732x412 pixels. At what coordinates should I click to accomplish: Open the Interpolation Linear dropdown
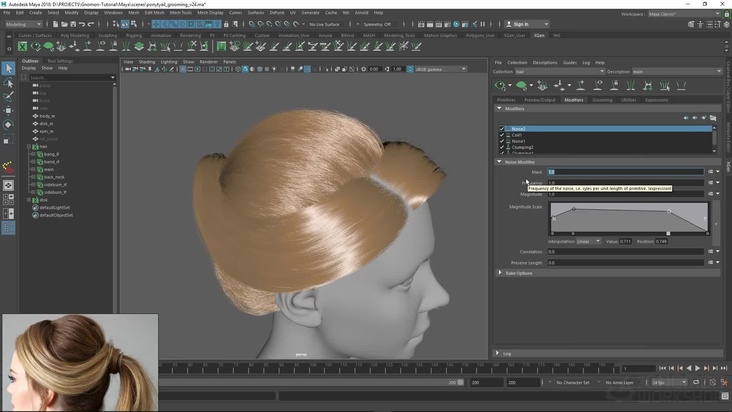(589, 241)
